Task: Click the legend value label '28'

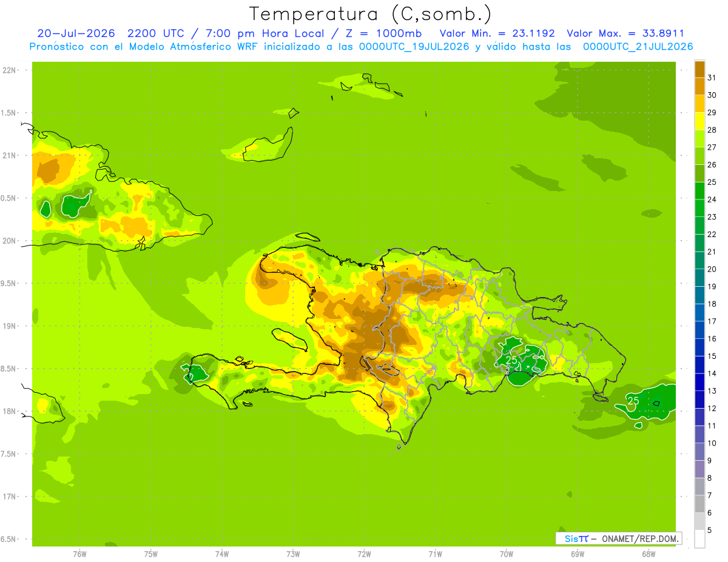Action: pos(712,130)
